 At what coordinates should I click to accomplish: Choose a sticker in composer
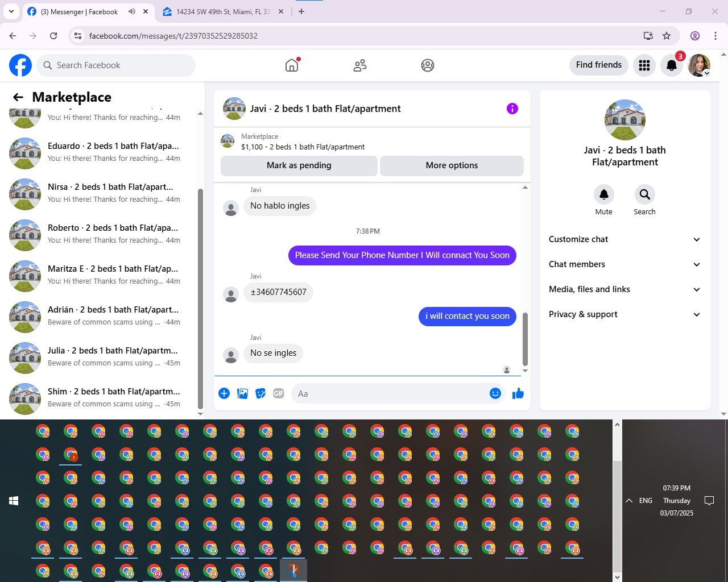(260, 393)
